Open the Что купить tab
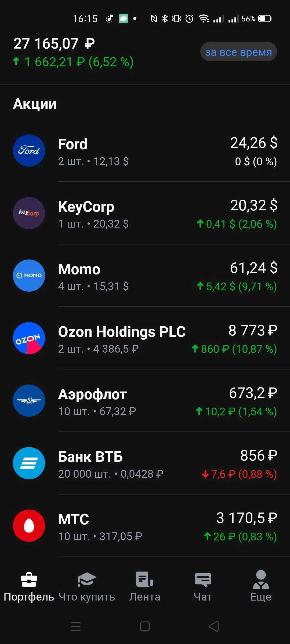The width and height of the screenshot is (290, 644). 87,587
